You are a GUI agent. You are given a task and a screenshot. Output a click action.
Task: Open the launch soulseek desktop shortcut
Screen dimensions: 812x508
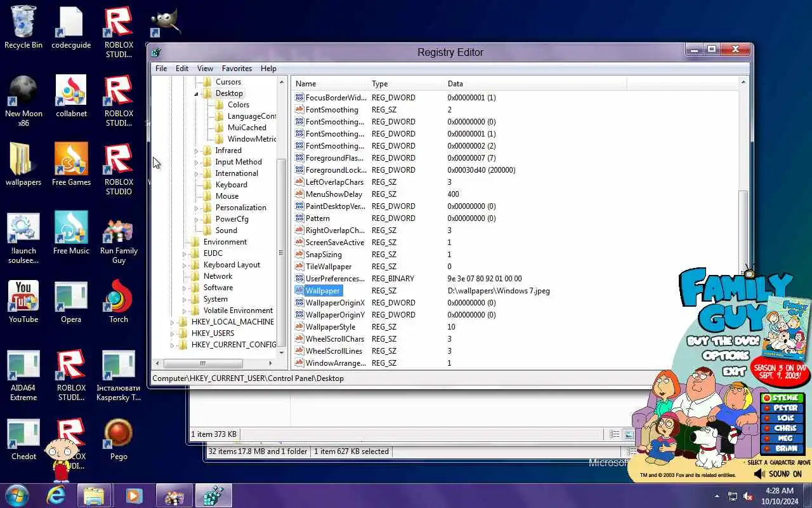pyautogui.click(x=23, y=239)
